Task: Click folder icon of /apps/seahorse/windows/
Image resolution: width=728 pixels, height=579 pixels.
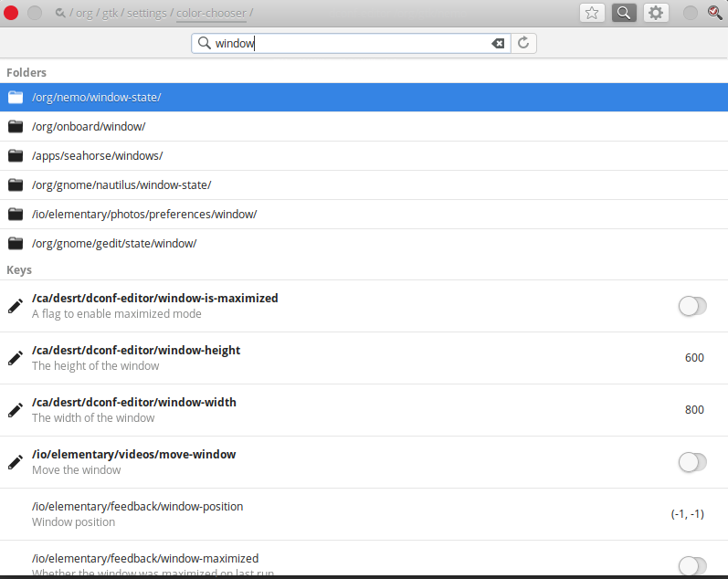Action: (x=16, y=155)
